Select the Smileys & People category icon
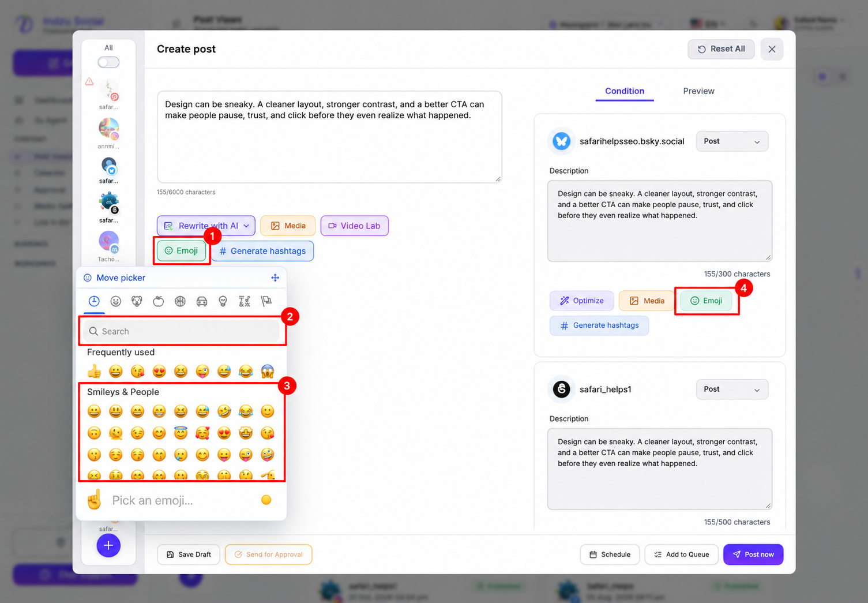Viewport: 868px width, 603px height. [116, 301]
